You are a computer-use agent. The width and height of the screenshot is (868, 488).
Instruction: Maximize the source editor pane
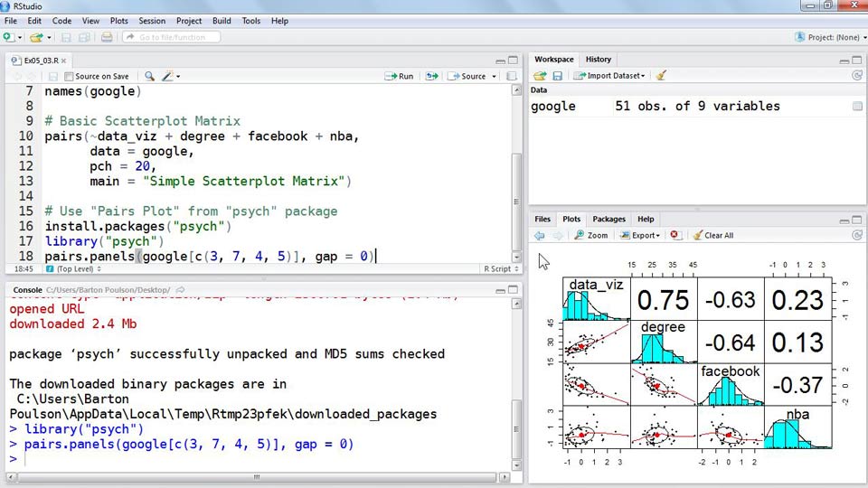click(x=514, y=60)
